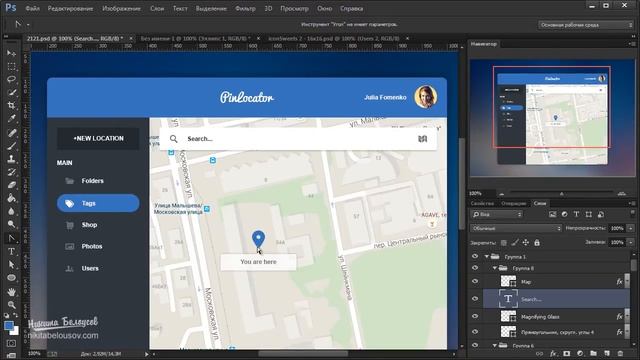Toggle lock position (move cross icon)

pos(526,243)
